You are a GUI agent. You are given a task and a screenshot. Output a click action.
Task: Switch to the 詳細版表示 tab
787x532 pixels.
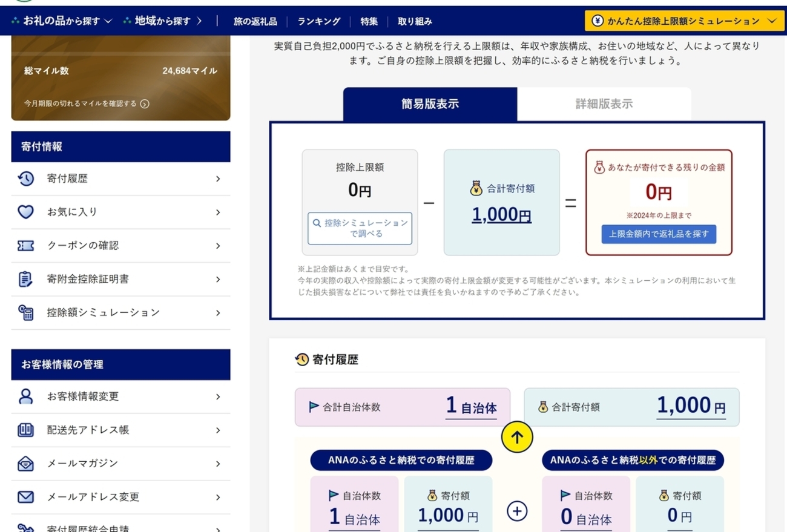605,103
